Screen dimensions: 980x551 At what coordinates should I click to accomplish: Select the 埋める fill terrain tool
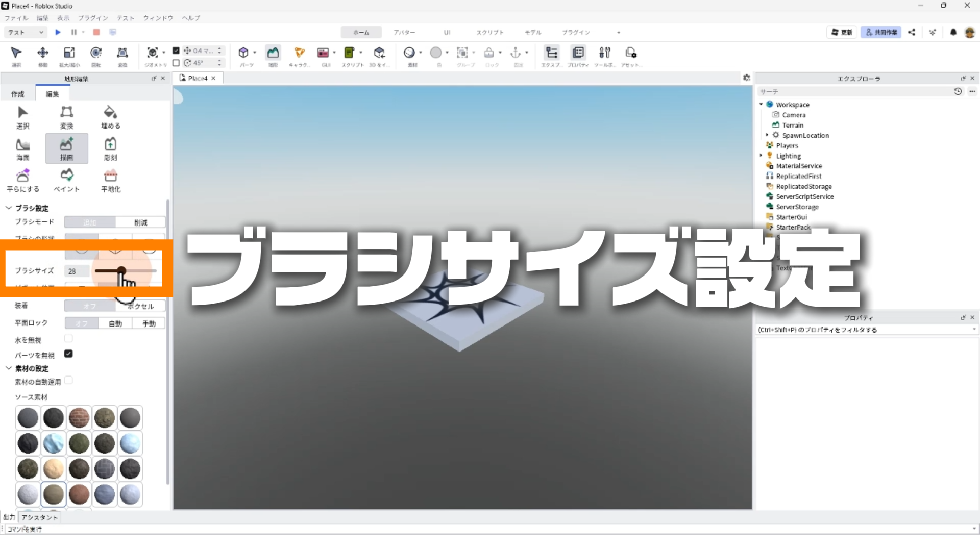tap(110, 117)
